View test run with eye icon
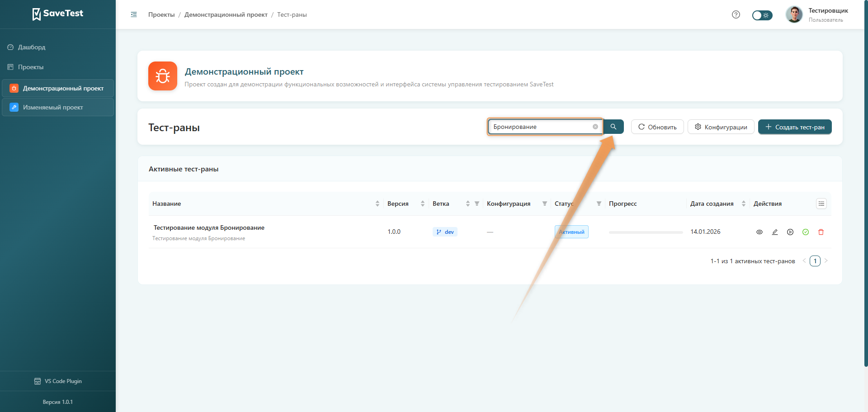Image resolution: width=868 pixels, height=412 pixels. click(759, 232)
